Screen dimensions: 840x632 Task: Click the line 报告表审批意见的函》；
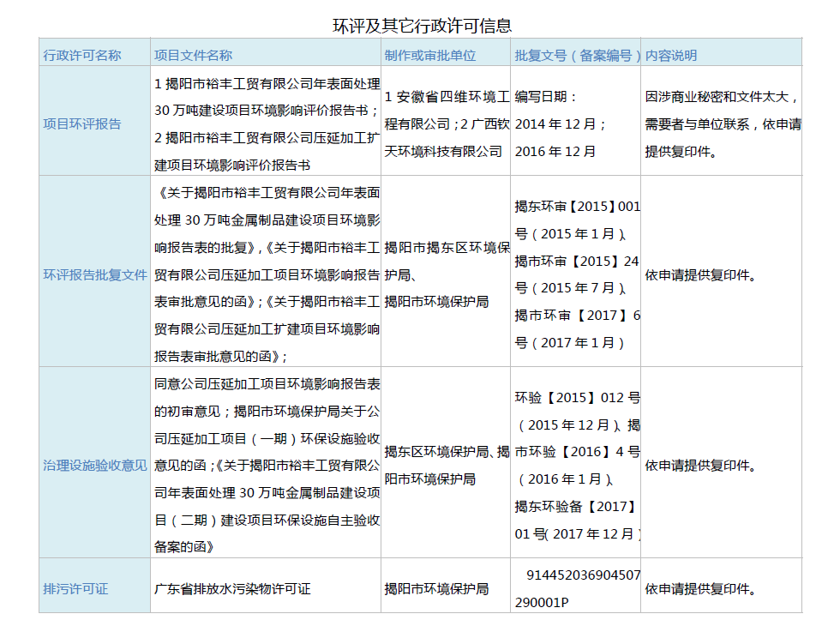[x=221, y=357]
